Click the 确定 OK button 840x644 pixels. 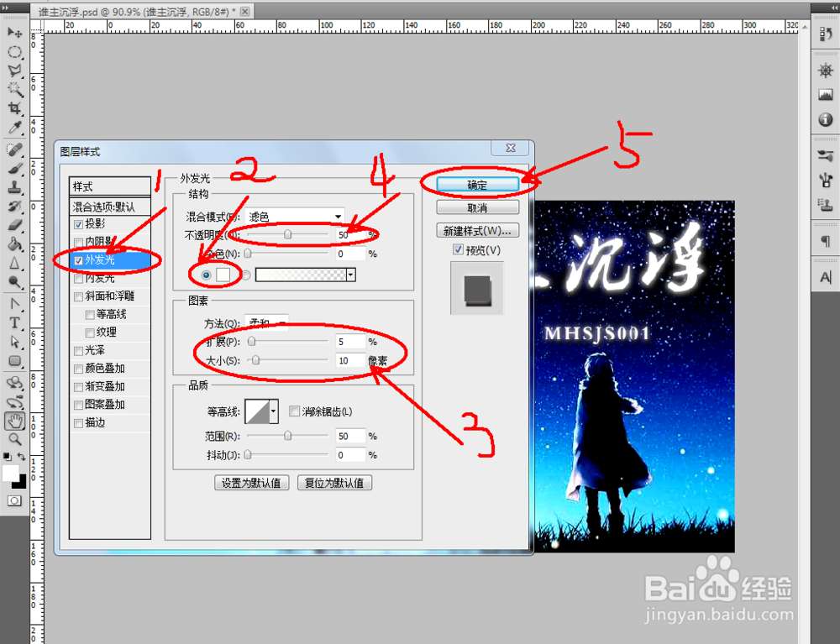click(477, 185)
